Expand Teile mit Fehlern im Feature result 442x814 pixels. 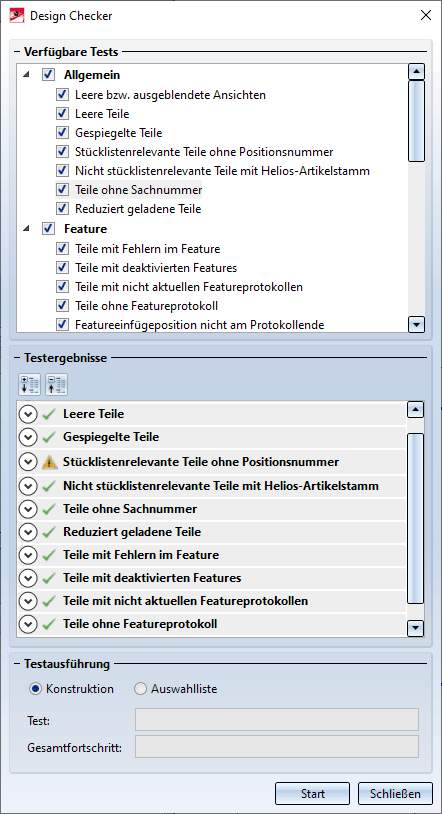point(28,555)
